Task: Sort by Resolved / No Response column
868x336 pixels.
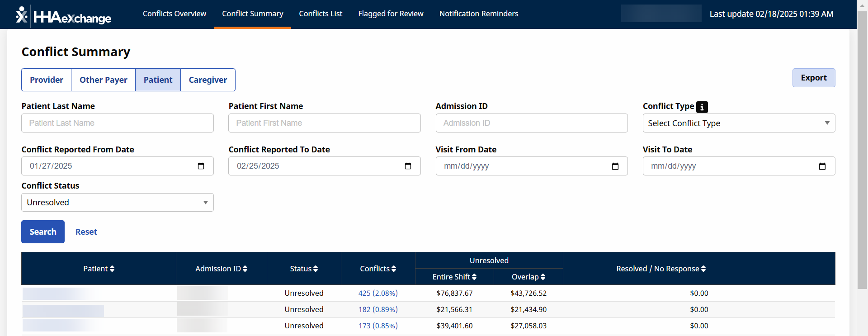Action: [660, 269]
